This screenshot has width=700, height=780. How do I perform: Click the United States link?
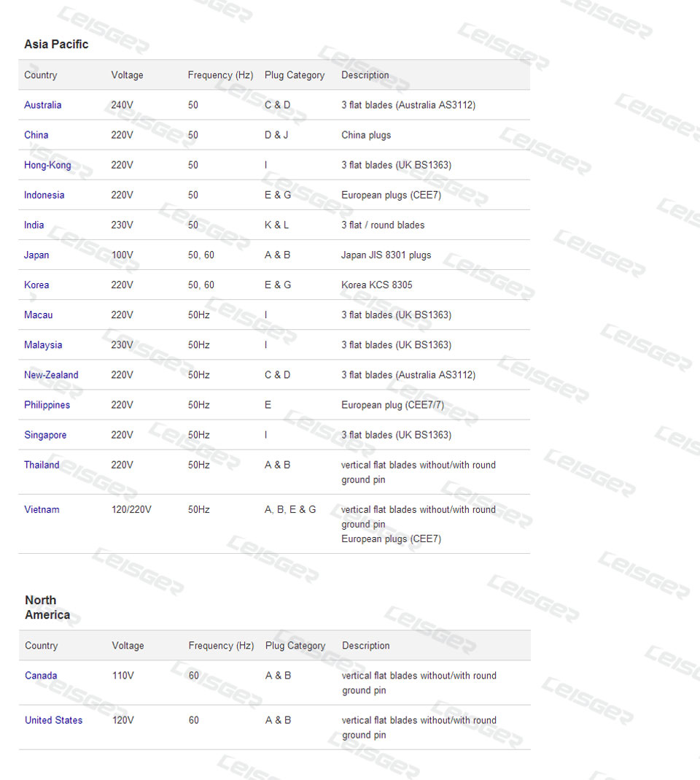(53, 720)
